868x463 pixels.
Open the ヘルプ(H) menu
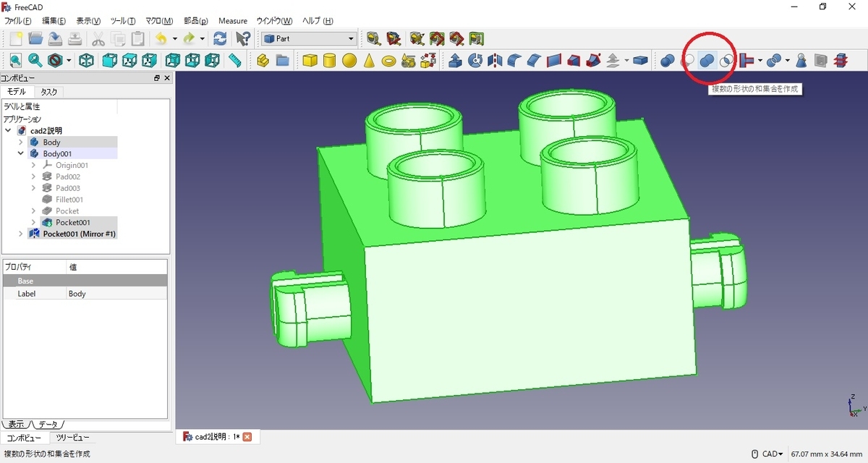click(318, 21)
